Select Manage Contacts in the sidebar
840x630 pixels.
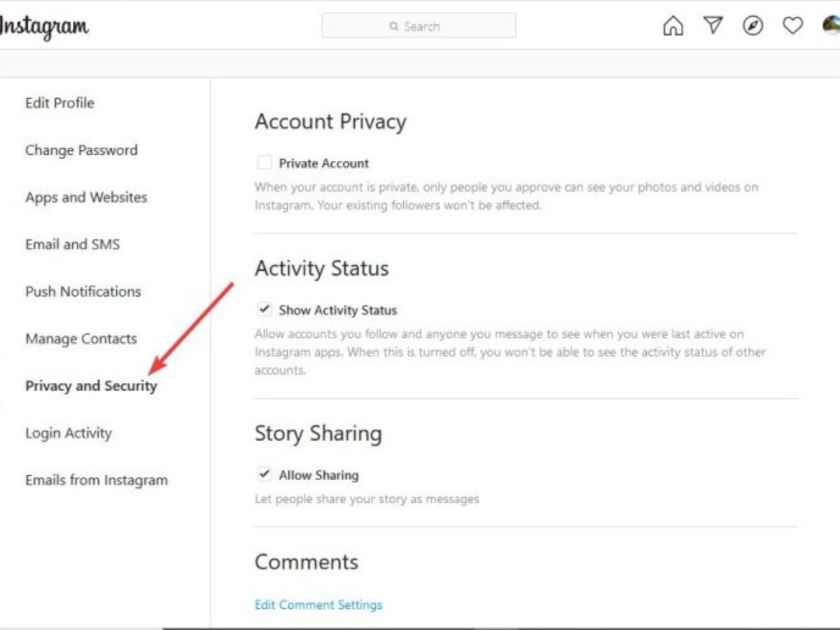pos(81,339)
